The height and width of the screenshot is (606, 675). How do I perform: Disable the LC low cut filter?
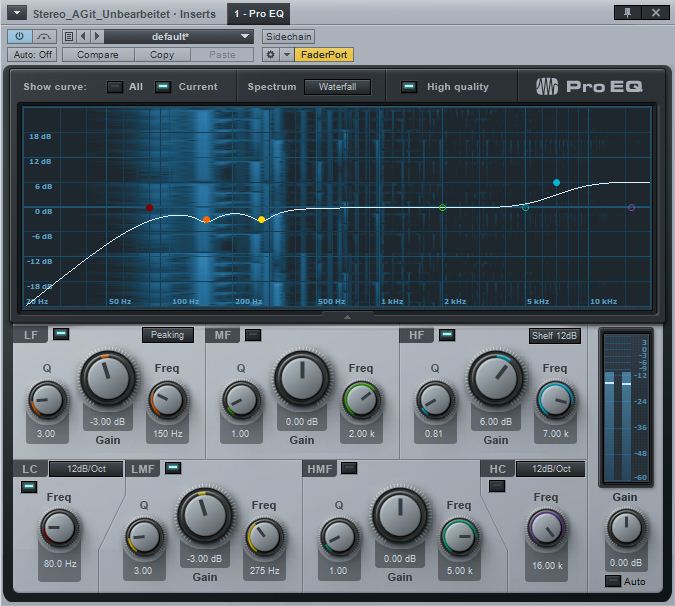pyautogui.click(x=29, y=487)
